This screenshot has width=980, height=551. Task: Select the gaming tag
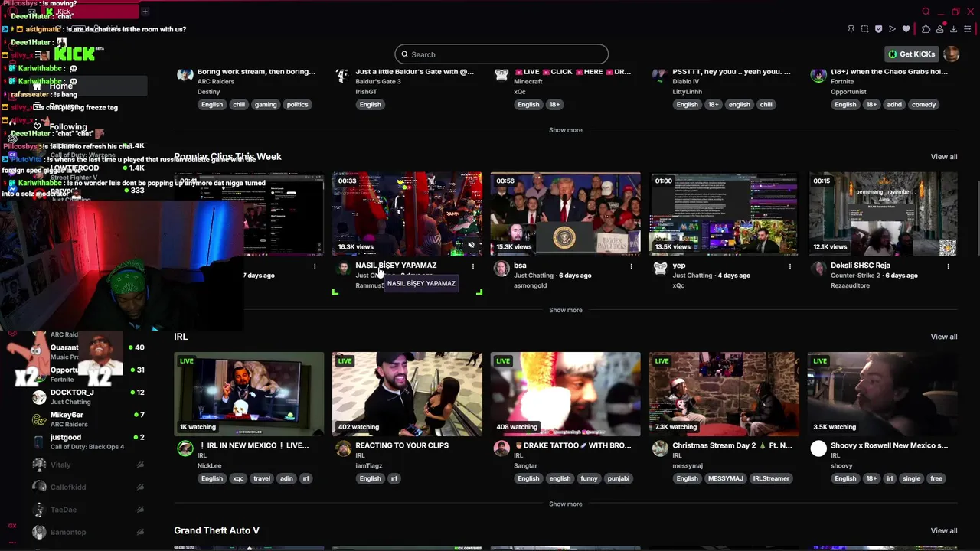pos(266,105)
